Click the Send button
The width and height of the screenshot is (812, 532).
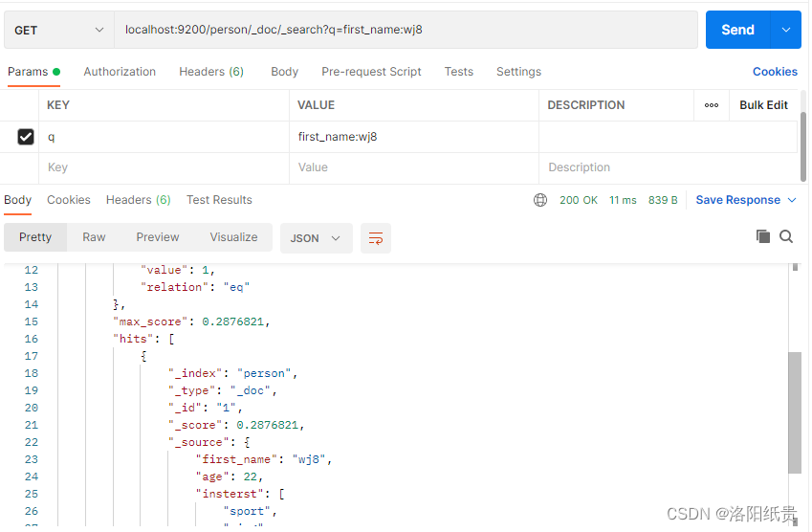738,30
